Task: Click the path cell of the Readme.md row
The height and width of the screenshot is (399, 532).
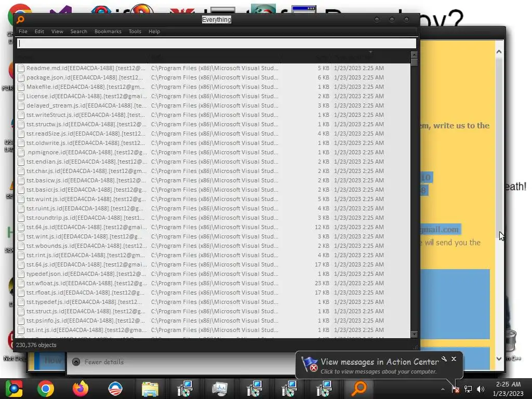Action: coord(215,68)
